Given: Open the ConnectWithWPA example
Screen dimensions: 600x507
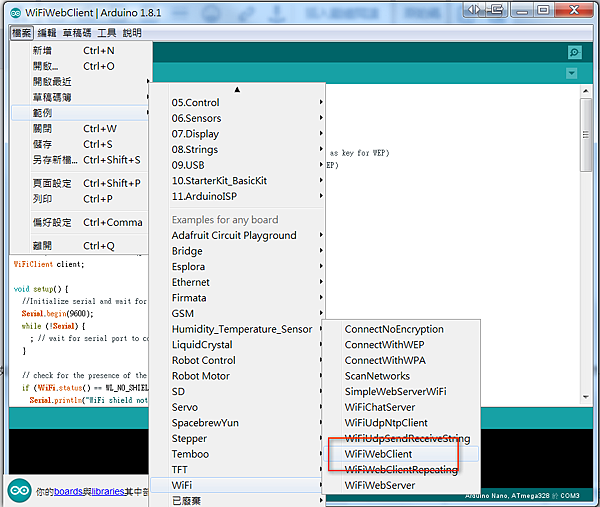Looking at the screenshot, I should 401,360.
